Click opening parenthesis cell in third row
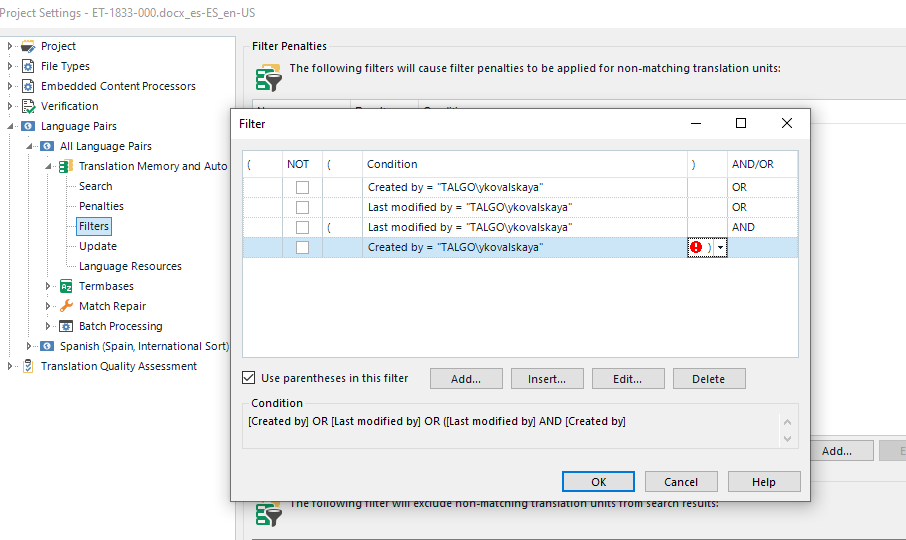 pyautogui.click(x=342, y=228)
